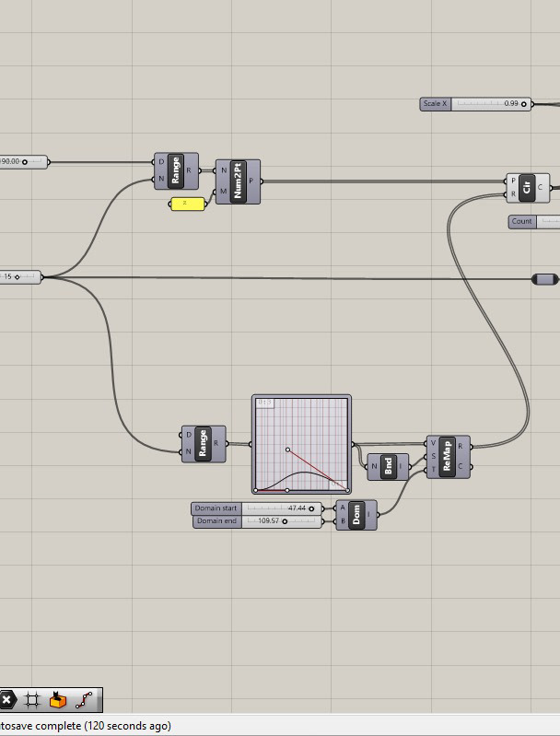This screenshot has width=560, height=736.
Task: Select the ReMap component
Action: (448, 457)
